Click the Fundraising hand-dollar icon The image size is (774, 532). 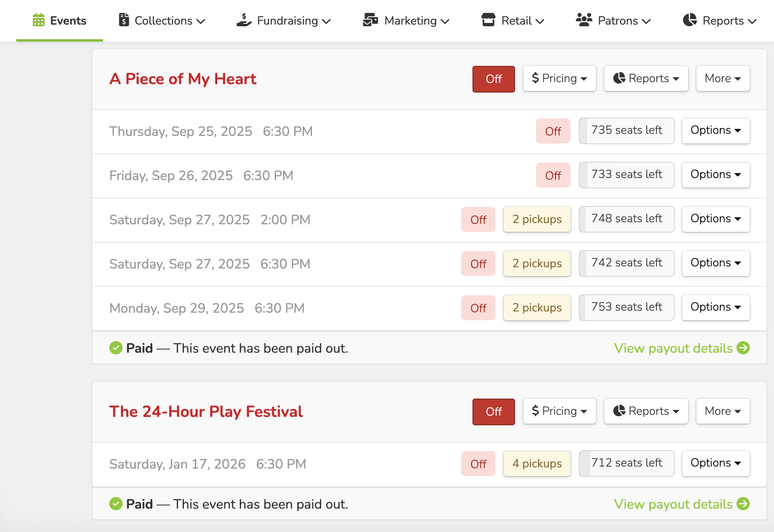244,20
